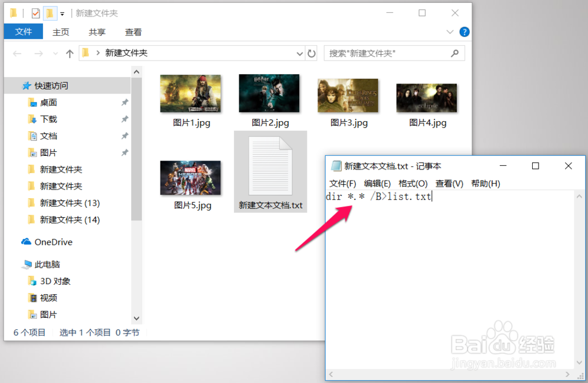Click the properties checkmark icon in title bar

[36, 14]
